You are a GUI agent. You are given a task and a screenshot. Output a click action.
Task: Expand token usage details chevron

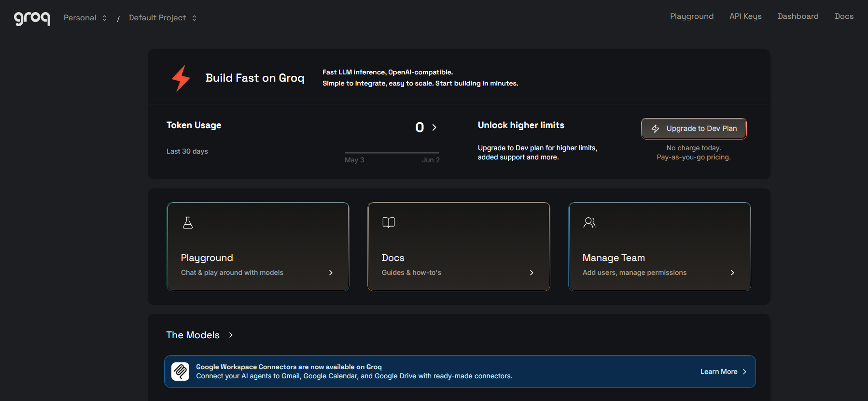click(x=434, y=128)
